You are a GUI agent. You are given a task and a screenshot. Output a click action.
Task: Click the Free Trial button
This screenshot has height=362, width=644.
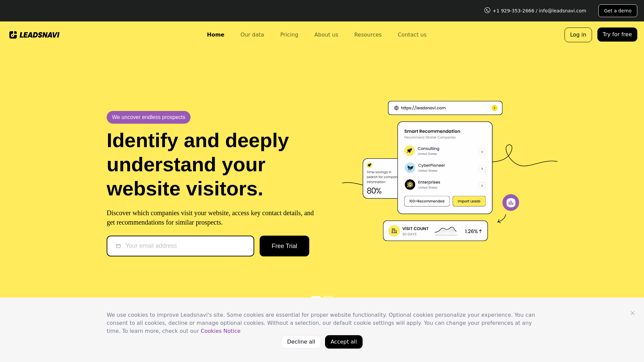pos(284,246)
